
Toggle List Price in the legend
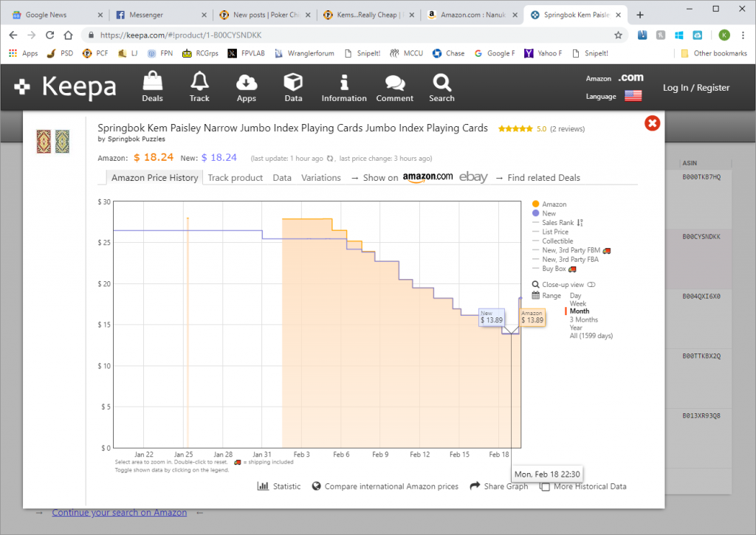click(550, 232)
